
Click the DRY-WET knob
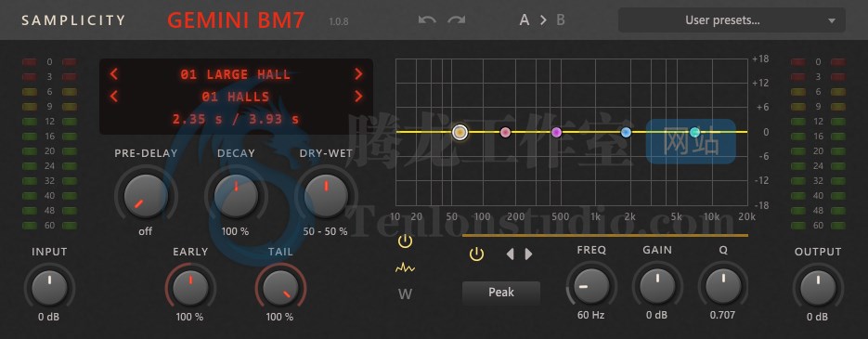pyautogui.click(x=326, y=196)
